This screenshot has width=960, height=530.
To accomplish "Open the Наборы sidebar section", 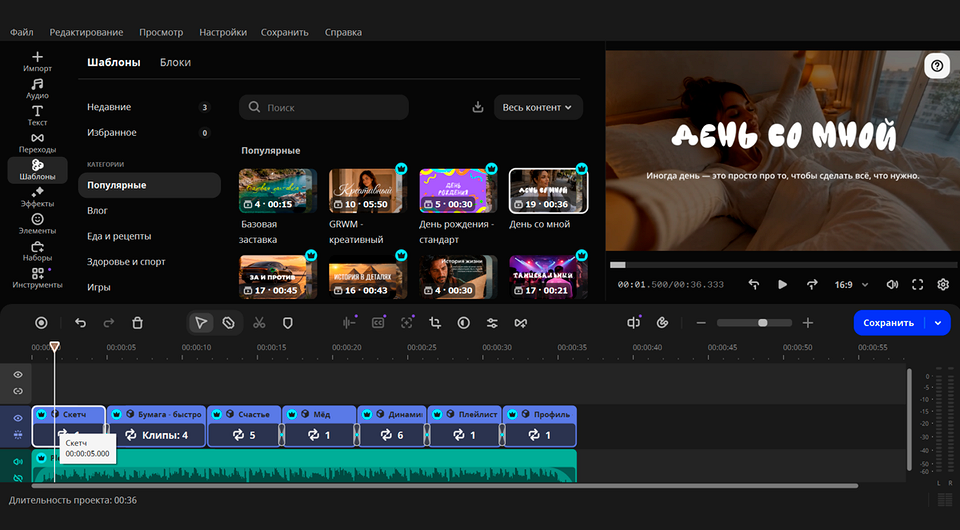I will tap(37, 251).
